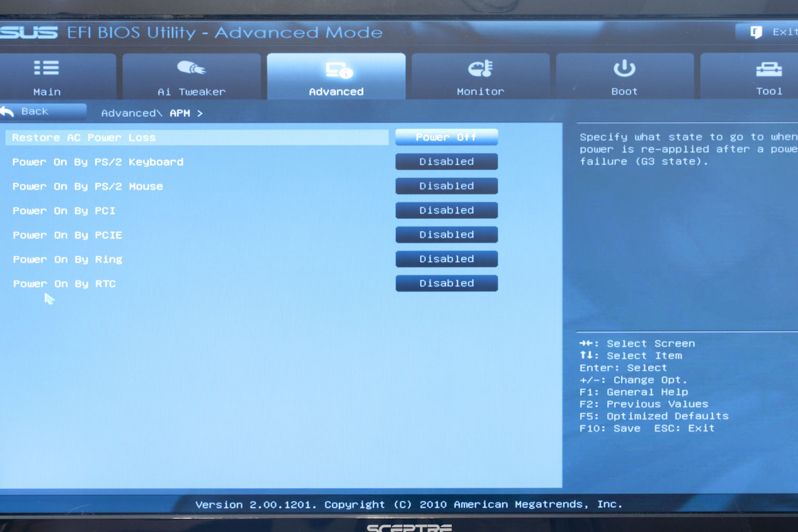The width and height of the screenshot is (798, 532).
Task: Click the Advanced tab chip icon
Action: click(x=339, y=70)
